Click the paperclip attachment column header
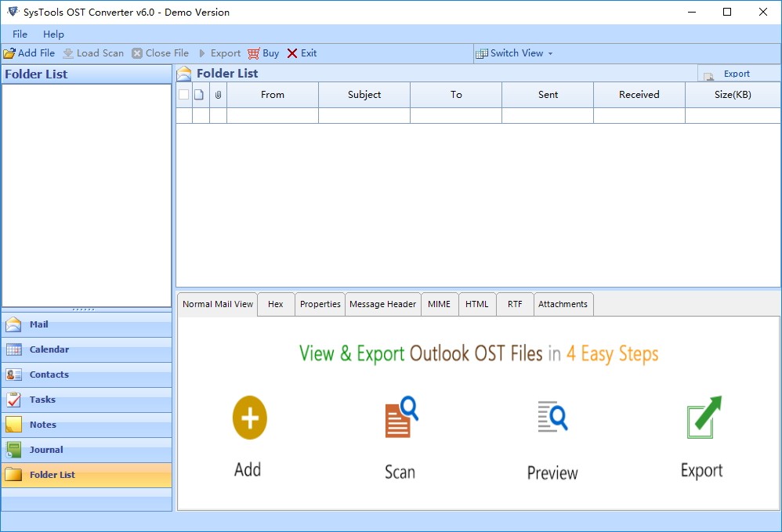Screen dimensions: 782x532 (x=218, y=95)
